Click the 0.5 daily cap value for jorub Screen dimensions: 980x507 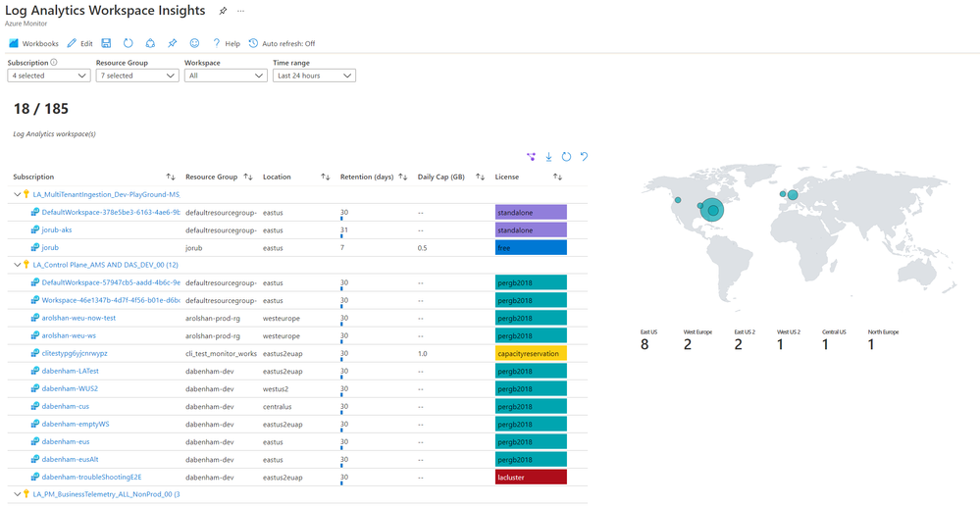[x=423, y=248]
